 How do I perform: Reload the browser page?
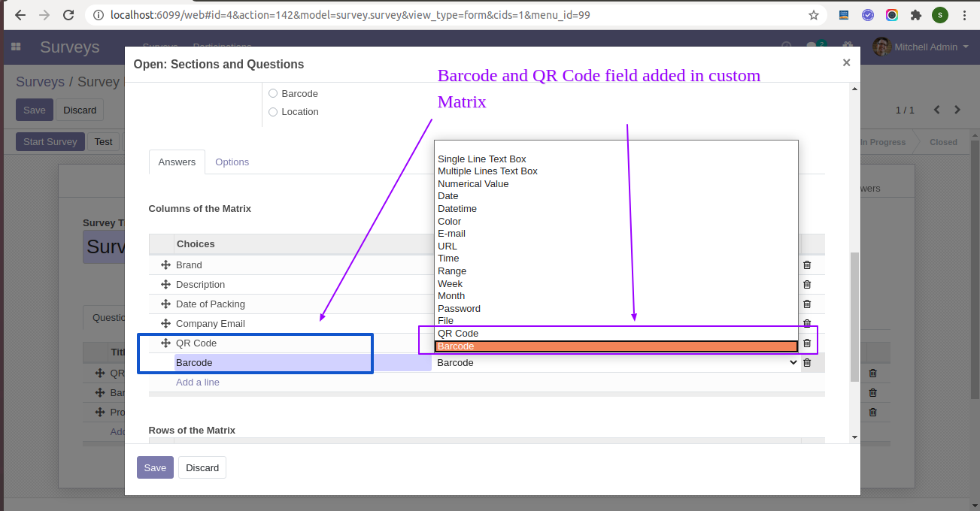68,15
